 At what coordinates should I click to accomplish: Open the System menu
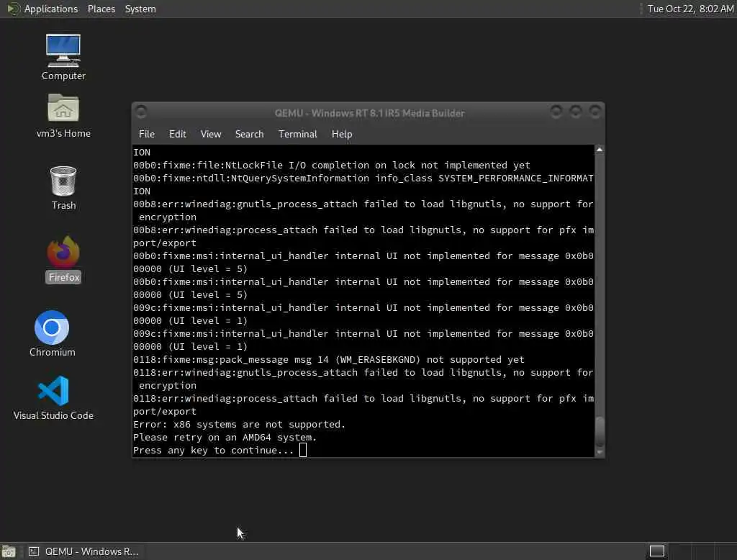(x=140, y=9)
